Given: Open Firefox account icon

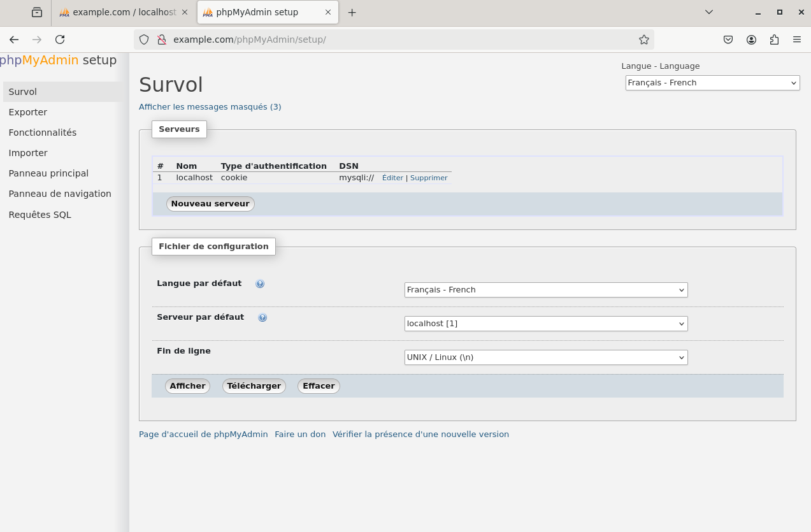Looking at the screenshot, I should 751,40.
